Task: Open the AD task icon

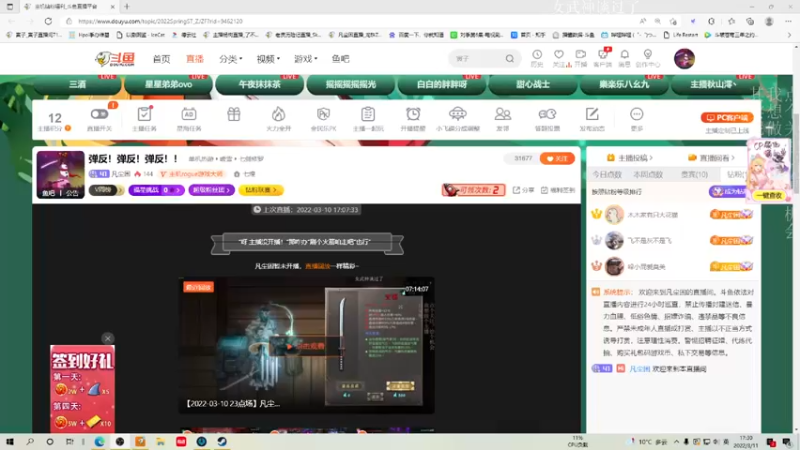Action: coord(189,114)
